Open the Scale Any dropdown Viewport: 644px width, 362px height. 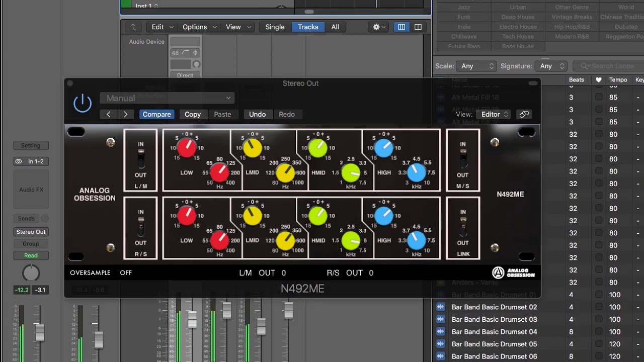coord(476,66)
